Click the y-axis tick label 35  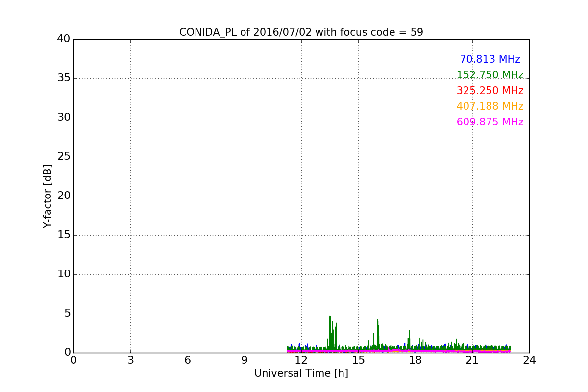[x=64, y=78]
